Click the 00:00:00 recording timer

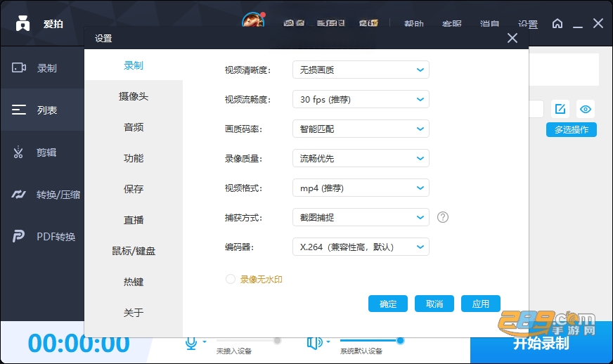click(x=79, y=344)
